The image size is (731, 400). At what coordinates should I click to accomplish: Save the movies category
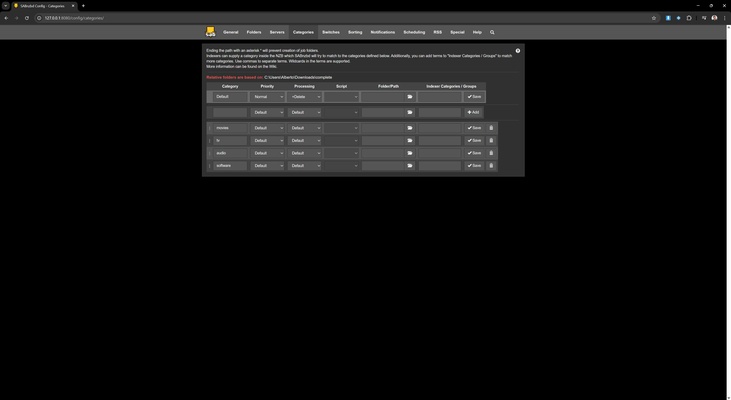474,128
